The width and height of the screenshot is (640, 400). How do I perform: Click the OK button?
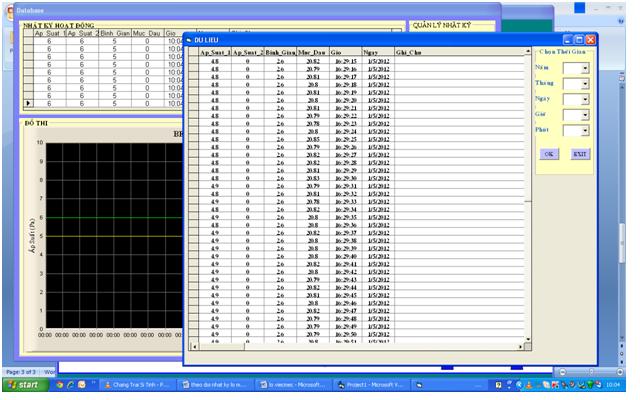(x=549, y=154)
